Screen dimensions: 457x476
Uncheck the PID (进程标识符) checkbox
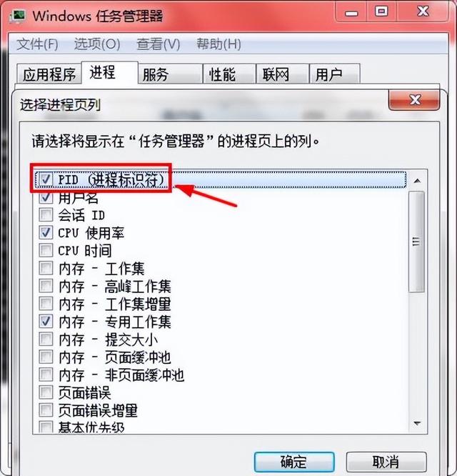(46, 179)
